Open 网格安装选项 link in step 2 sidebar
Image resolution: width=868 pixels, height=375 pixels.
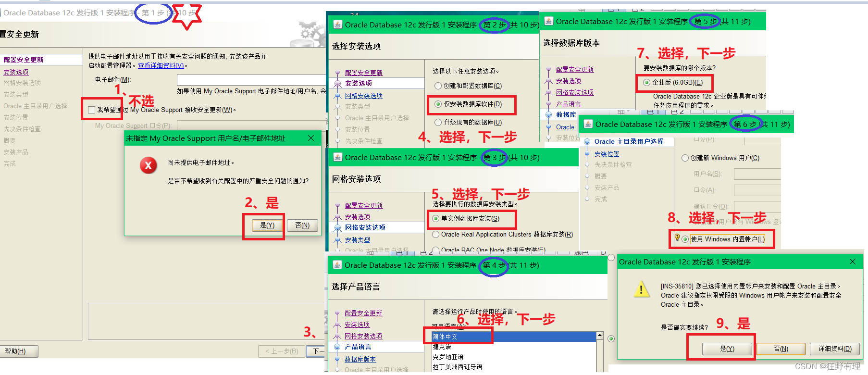(364, 96)
